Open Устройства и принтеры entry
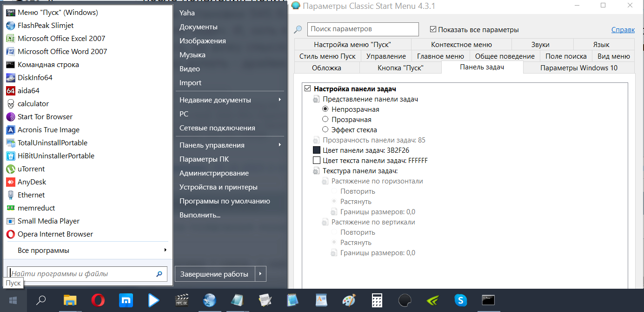The image size is (644, 312). point(219,187)
